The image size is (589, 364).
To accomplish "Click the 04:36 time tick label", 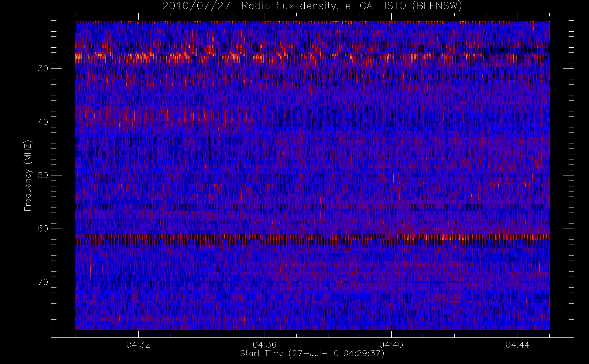I will tap(265, 344).
